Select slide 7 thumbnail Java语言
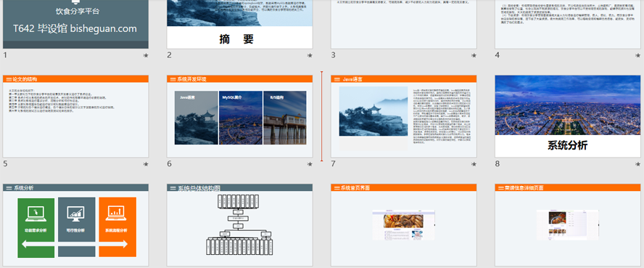Image resolution: width=644 pixels, height=268 pixels. coord(404,116)
